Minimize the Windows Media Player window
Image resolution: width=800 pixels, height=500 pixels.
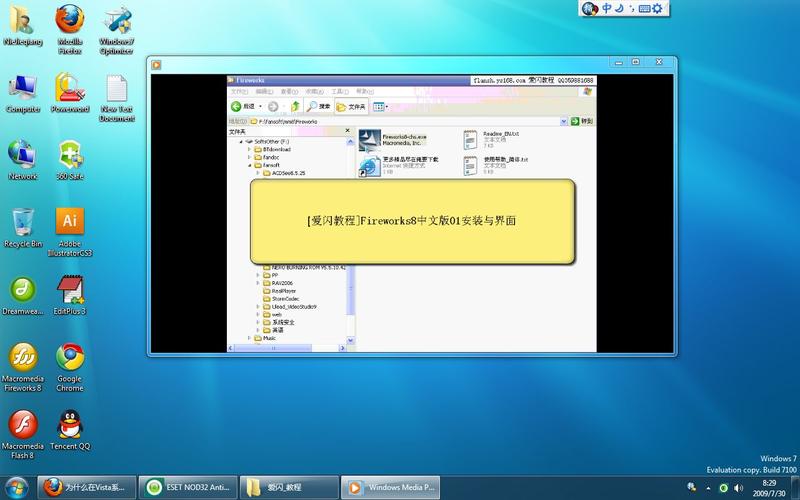click(619, 62)
